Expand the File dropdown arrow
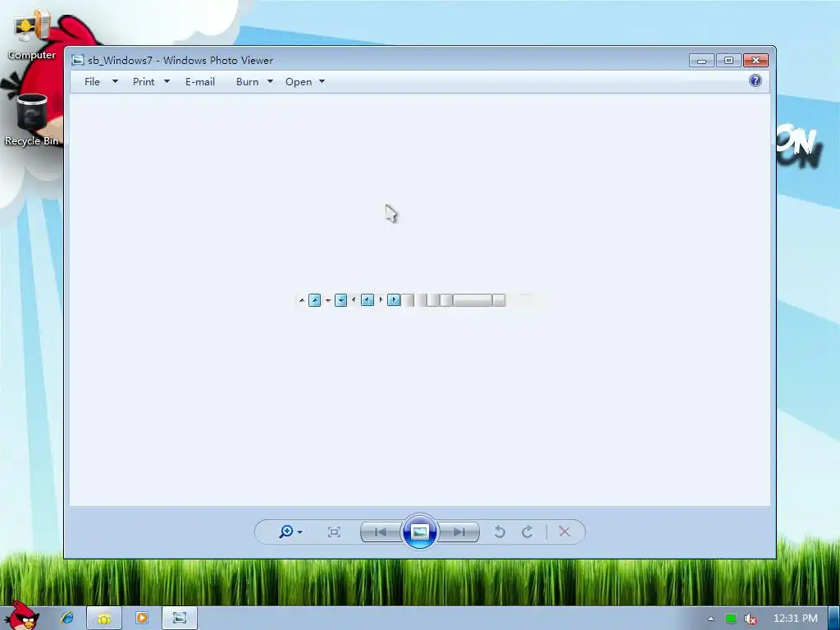 (x=115, y=81)
